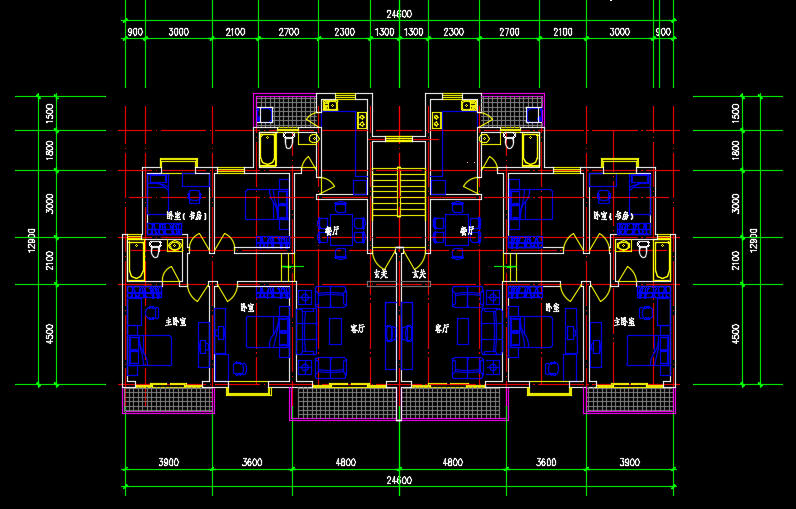The height and width of the screenshot is (509, 796).
Task: Select the first 900 dimension in the top row
Action: click(x=135, y=32)
